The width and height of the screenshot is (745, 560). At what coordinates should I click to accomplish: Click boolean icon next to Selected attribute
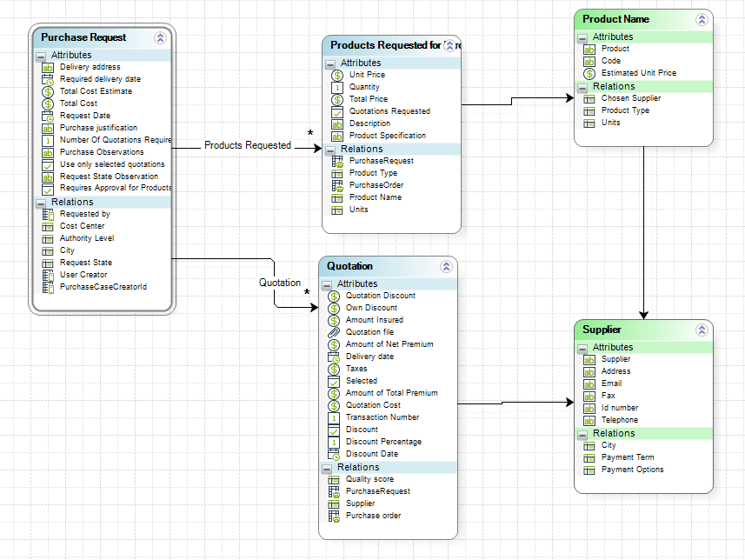tap(334, 381)
